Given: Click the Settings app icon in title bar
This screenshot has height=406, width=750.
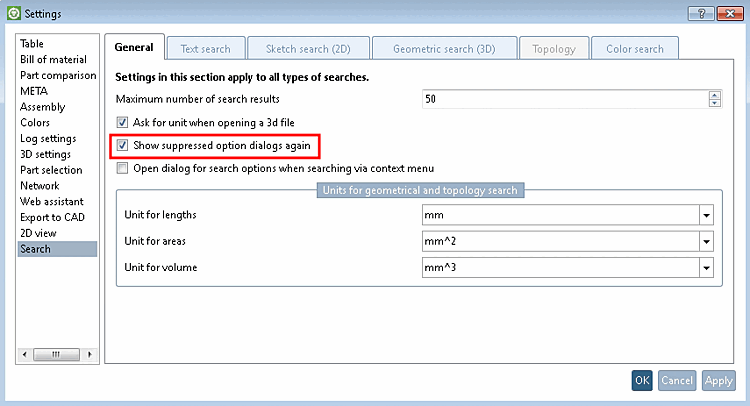Looking at the screenshot, I should point(14,13).
